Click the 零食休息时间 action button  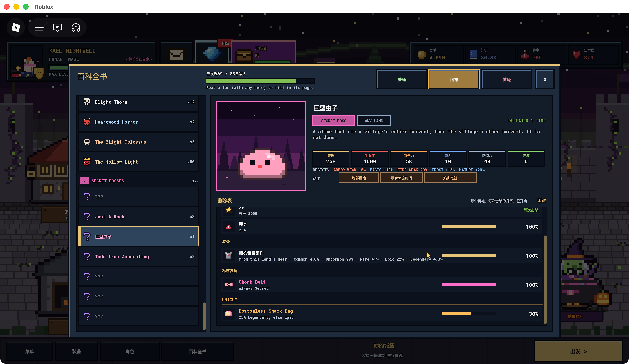(x=401, y=178)
